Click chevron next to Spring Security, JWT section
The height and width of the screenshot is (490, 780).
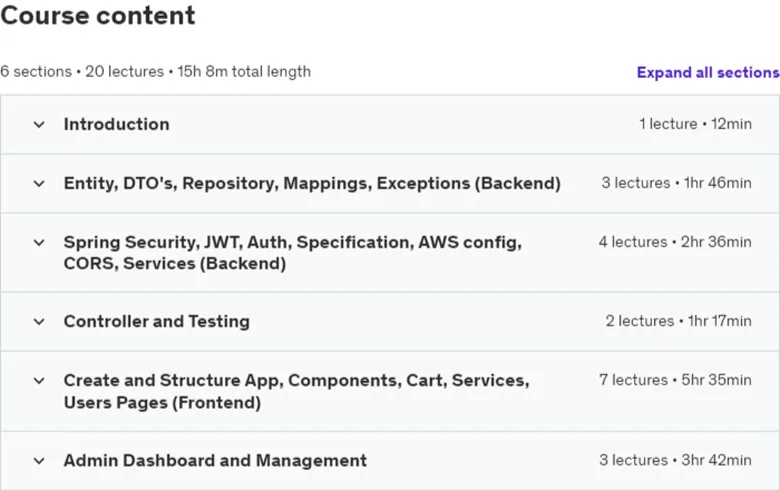(39, 243)
